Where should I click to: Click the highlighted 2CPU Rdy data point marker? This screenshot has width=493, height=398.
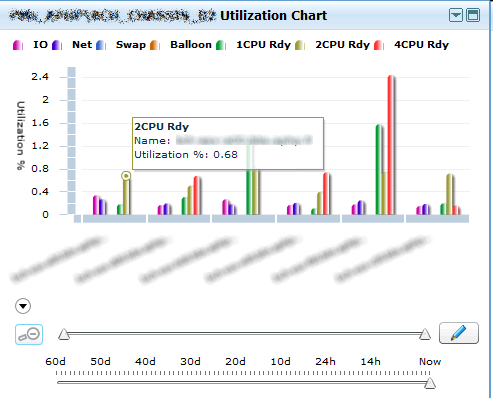click(x=126, y=176)
